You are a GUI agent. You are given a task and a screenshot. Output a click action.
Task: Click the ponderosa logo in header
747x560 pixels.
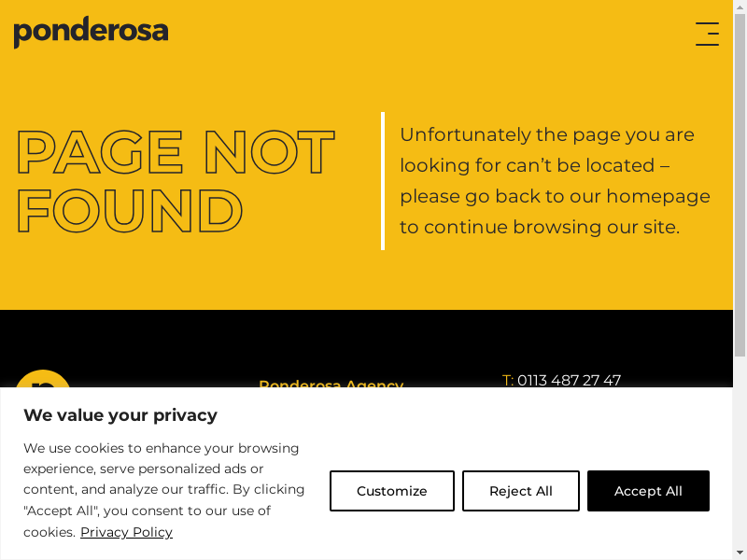91,32
